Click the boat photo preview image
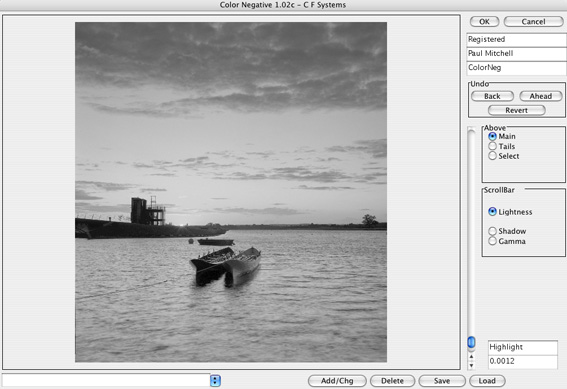567x389 pixels. (x=231, y=192)
